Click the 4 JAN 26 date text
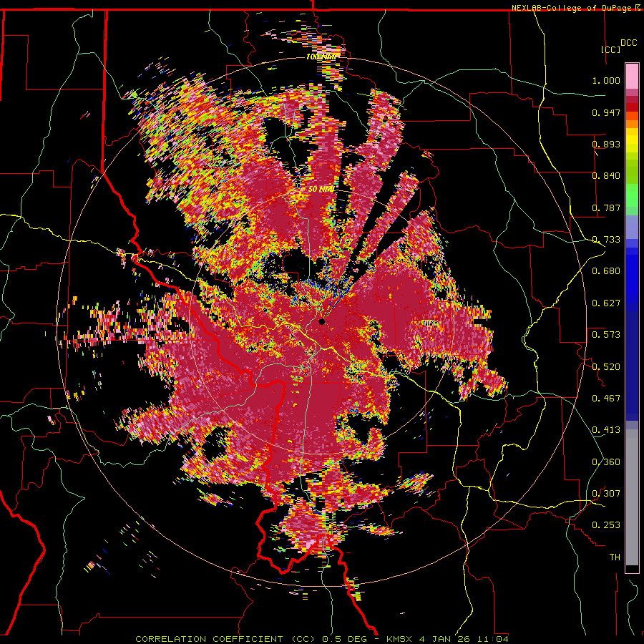The width and height of the screenshot is (644, 644). [445, 639]
